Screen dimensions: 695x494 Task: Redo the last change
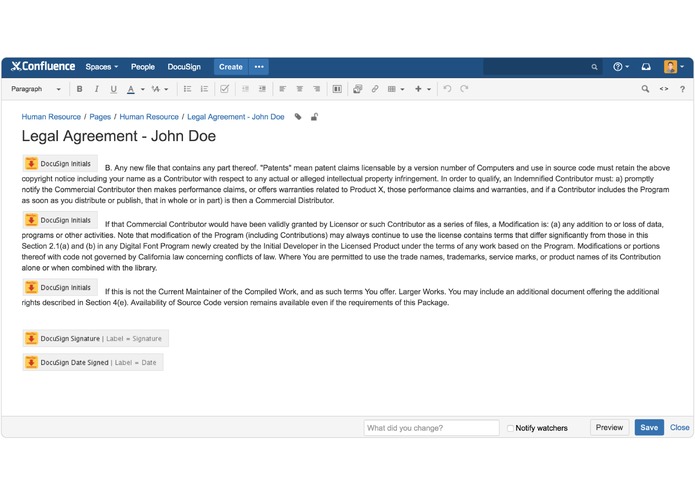pos(464,89)
